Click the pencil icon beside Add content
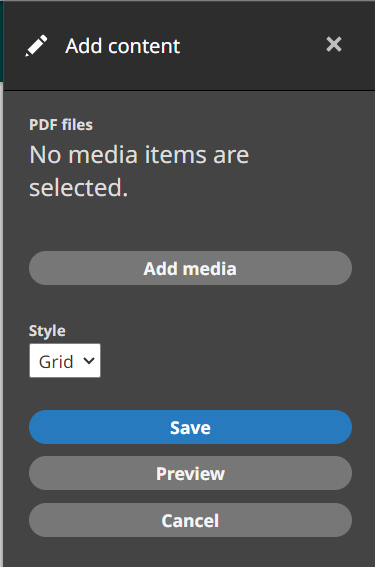The height and width of the screenshot is (567, 375). [x=36, y=46]
